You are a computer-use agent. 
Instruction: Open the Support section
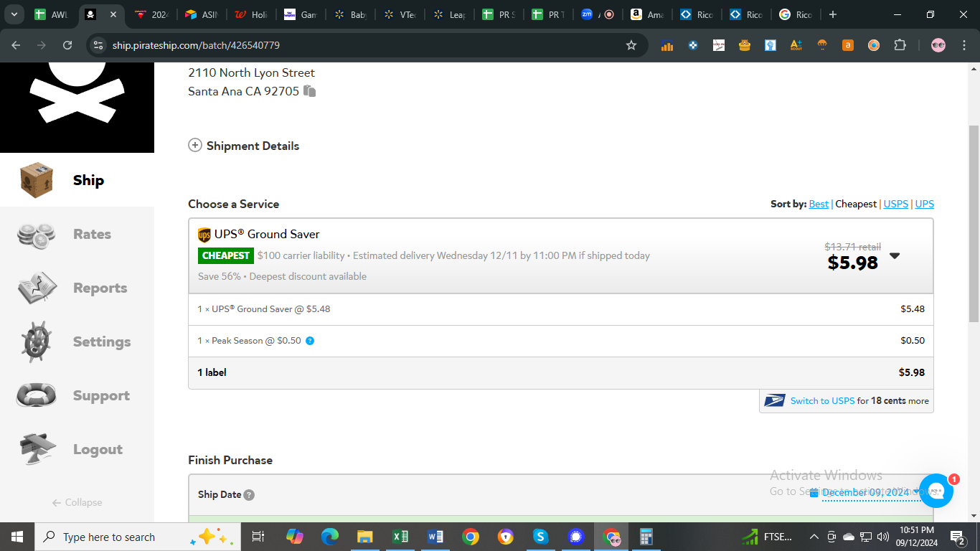[x=77, y=395]
